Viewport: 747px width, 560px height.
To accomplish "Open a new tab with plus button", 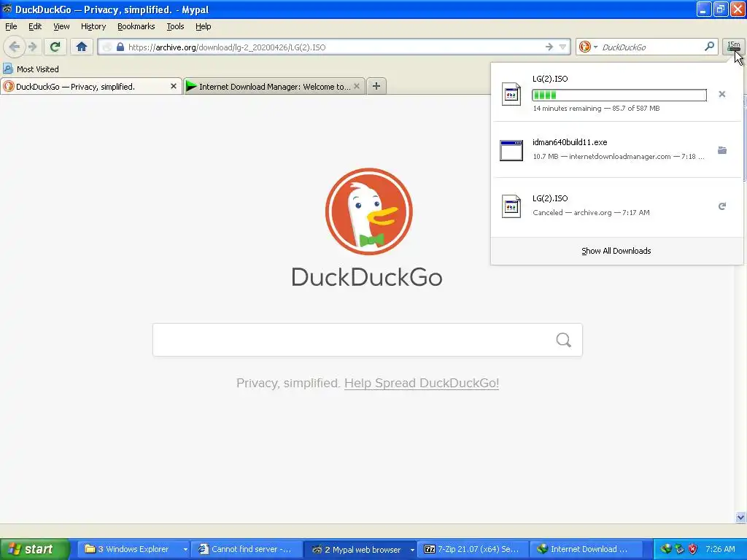I will tap(376, 86).
